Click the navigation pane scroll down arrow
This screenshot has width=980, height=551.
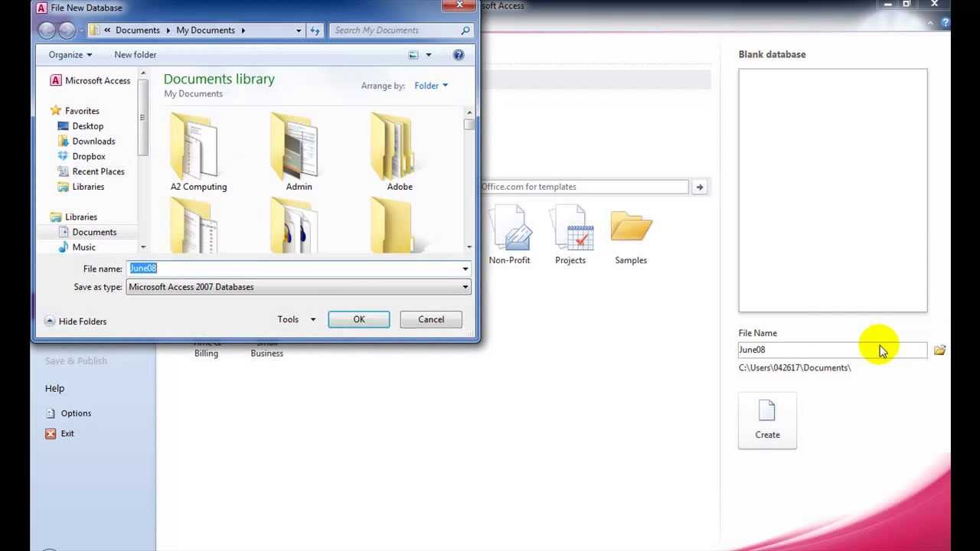coord(143,246)
